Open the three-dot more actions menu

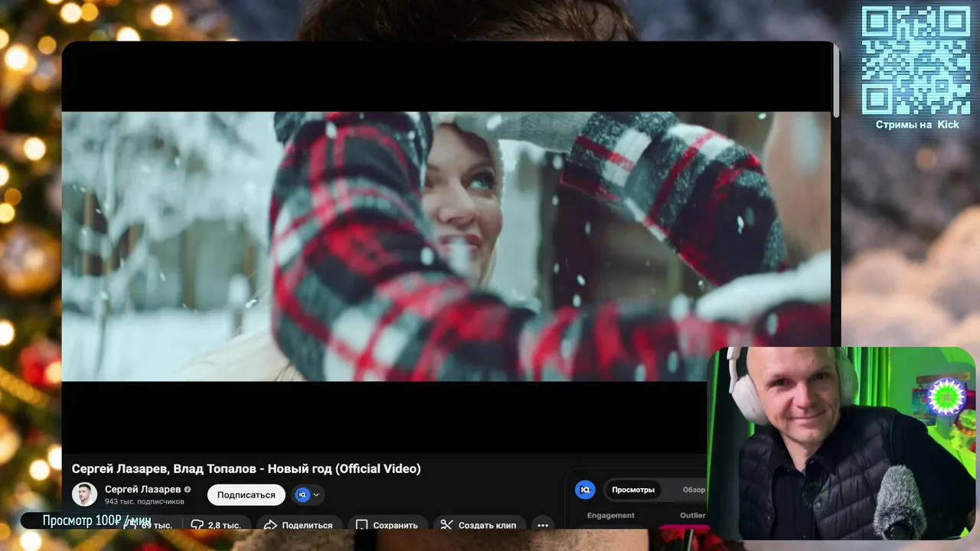click(x=543, y=524)
